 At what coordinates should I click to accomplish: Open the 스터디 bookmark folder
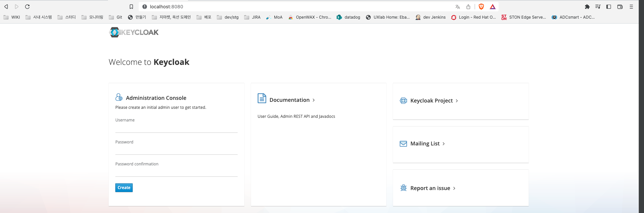[x=67, y=17]
